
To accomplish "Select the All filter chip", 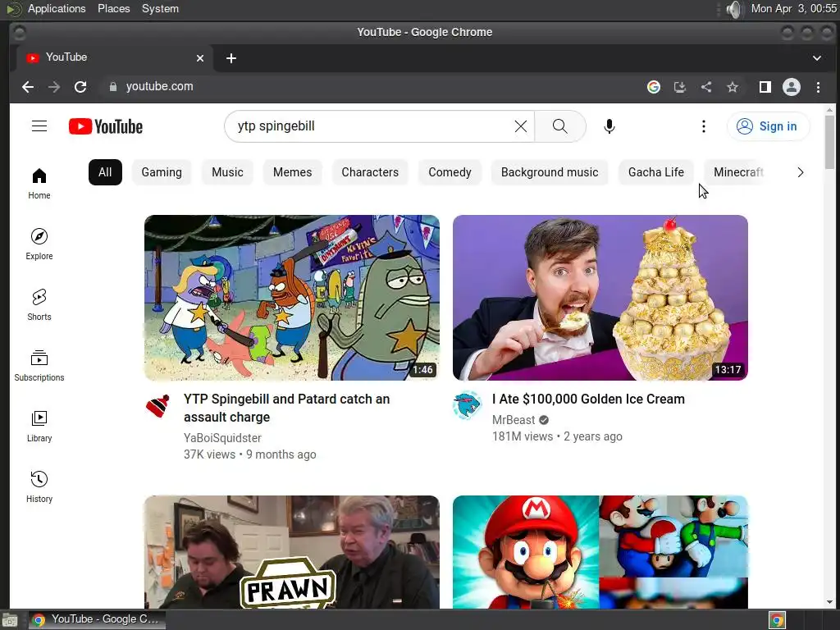I will point(105,172).
